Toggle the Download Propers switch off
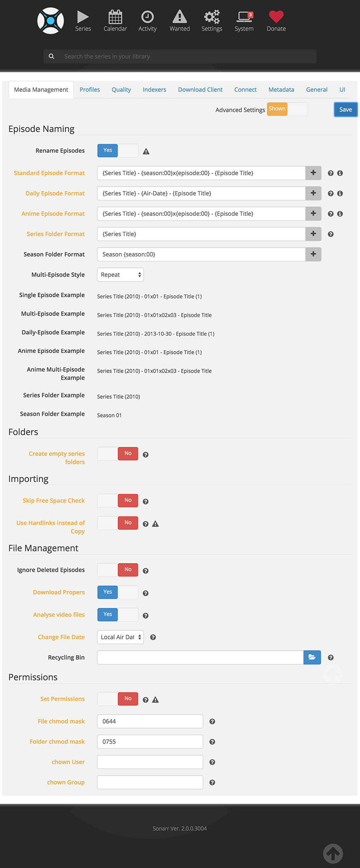This screenshot has height=868, width=360. pyautogui.click(x=118, y=592)
